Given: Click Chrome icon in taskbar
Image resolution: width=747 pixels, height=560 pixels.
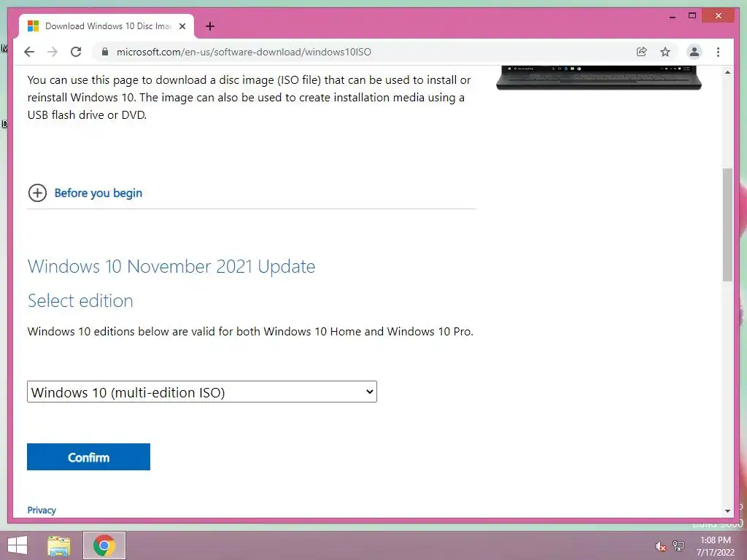Looking at the screenshot, I should pyautogui.click(x=104, y=545).
